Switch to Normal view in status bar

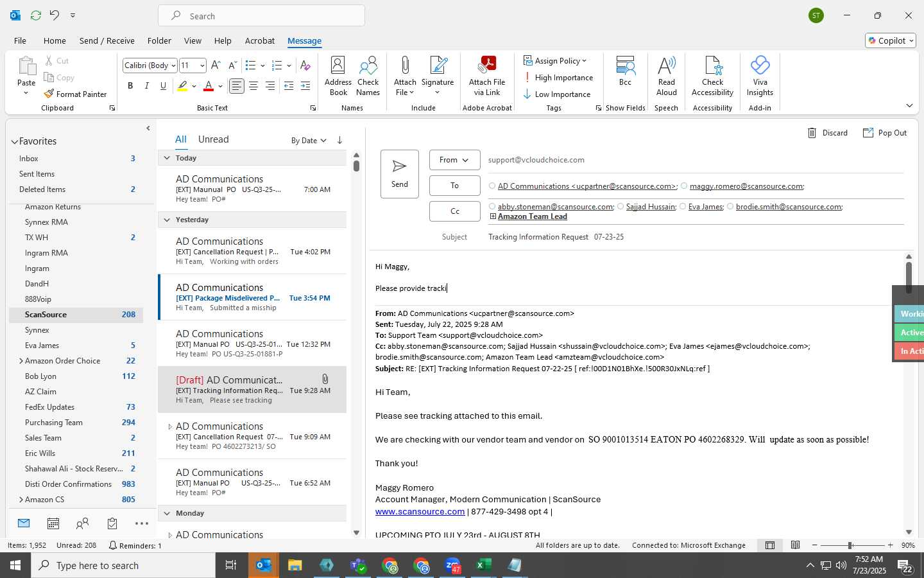(770, 545)
